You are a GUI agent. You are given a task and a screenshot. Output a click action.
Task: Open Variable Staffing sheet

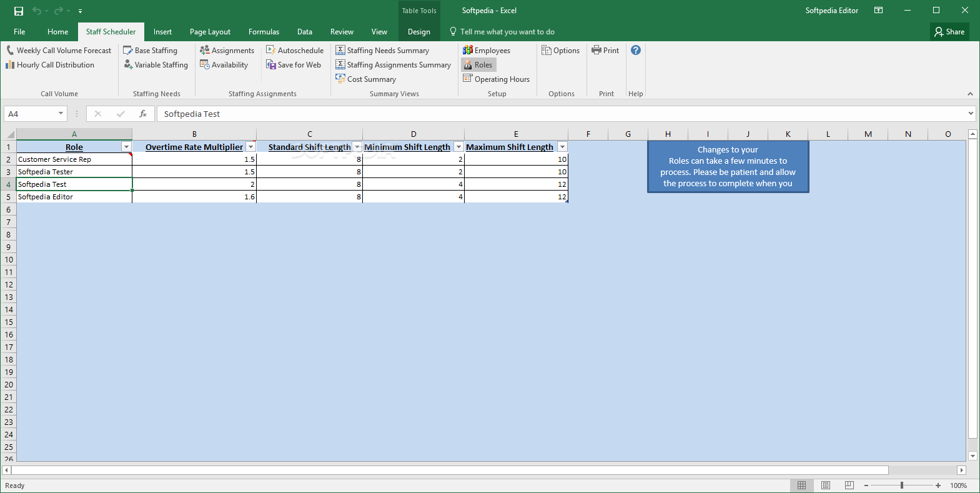(x=156, y=64)
